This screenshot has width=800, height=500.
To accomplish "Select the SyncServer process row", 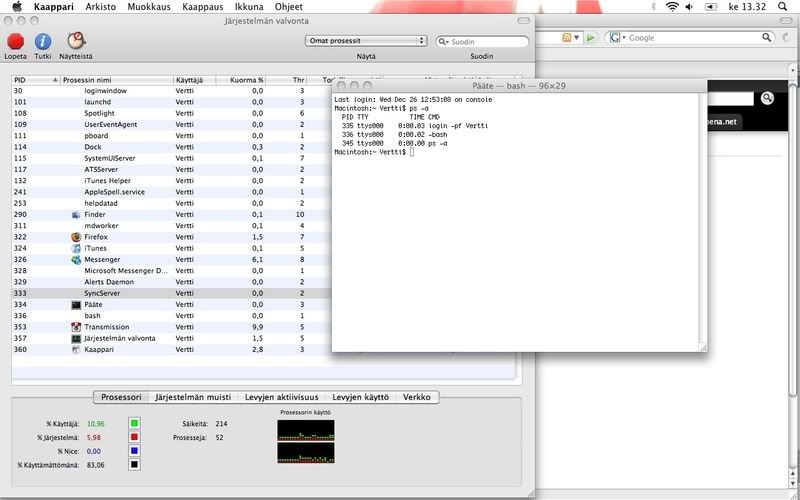I will point(171,293).
